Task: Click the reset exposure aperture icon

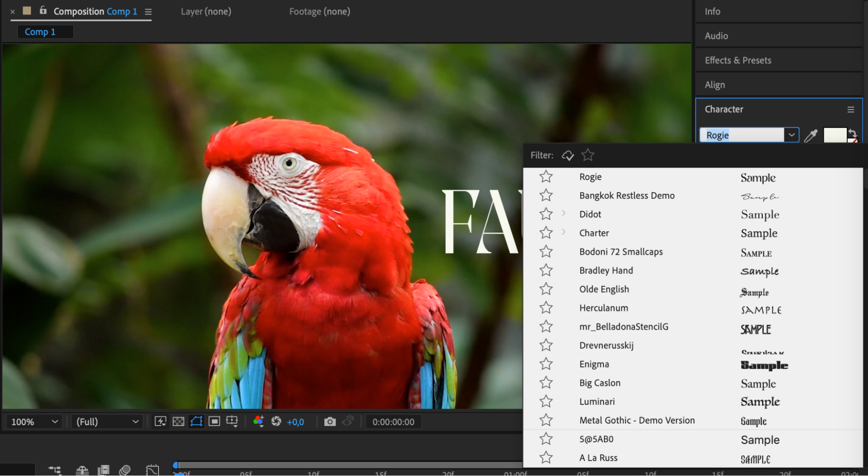Action: pyautogui.click(x=276, y=421)
